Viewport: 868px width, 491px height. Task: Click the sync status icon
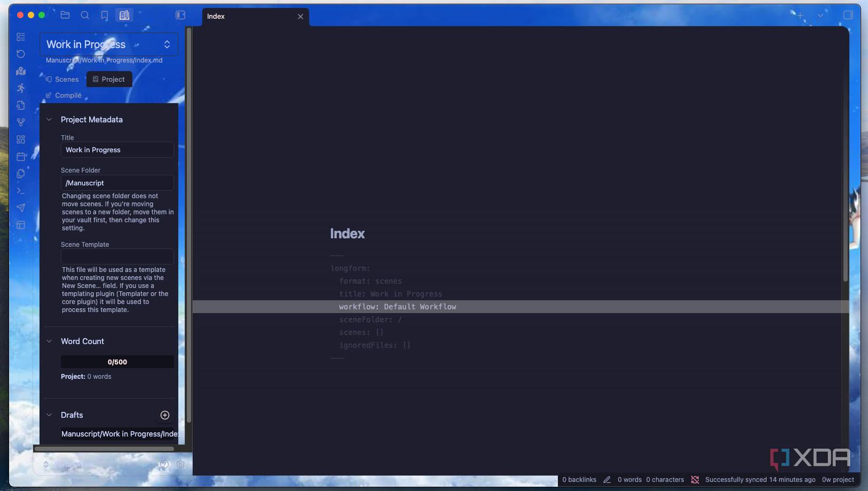click(x=695, y=480)
